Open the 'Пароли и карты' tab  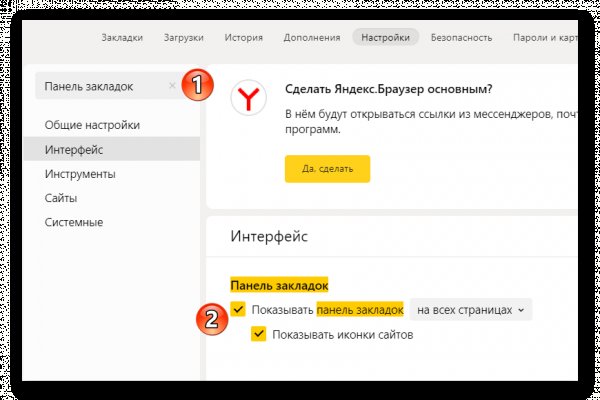click(x=546, y=38)
